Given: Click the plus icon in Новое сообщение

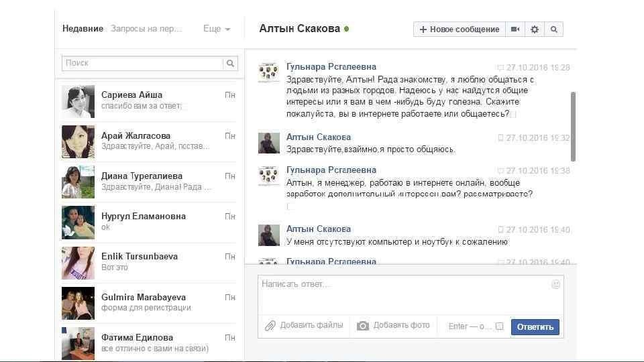Looking at the screenshot, I should 423,29.
